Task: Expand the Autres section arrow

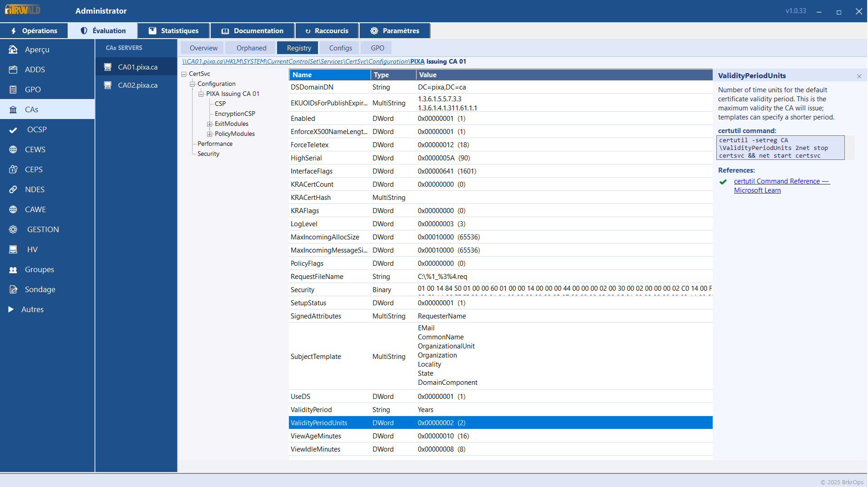Action: click(x=11, y=309)
